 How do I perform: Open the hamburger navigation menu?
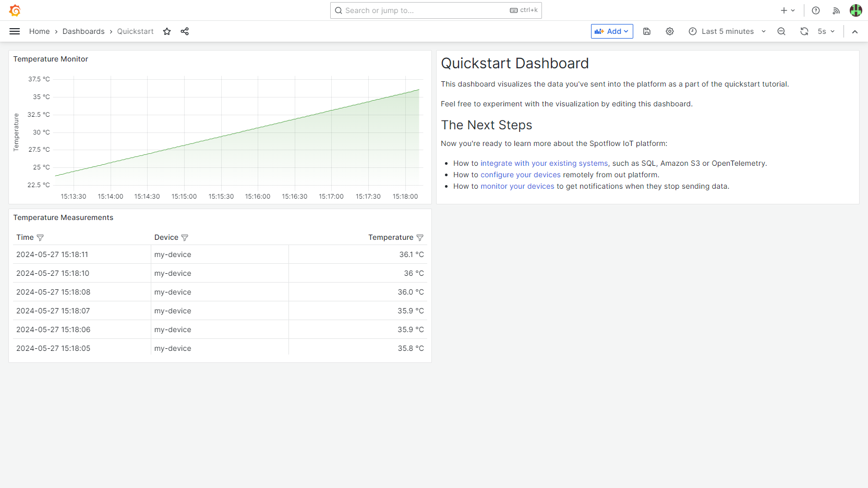tap(15, 31)
